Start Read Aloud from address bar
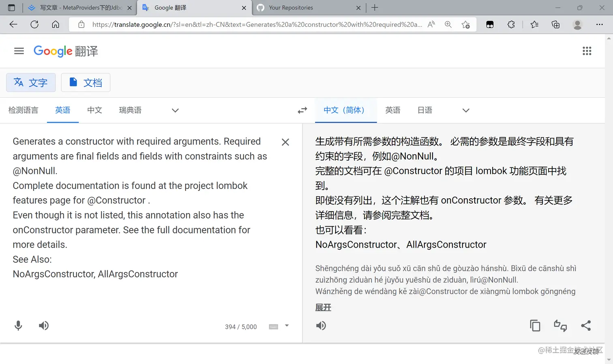Viewport: 613px width, 364px height. [431, 24]
